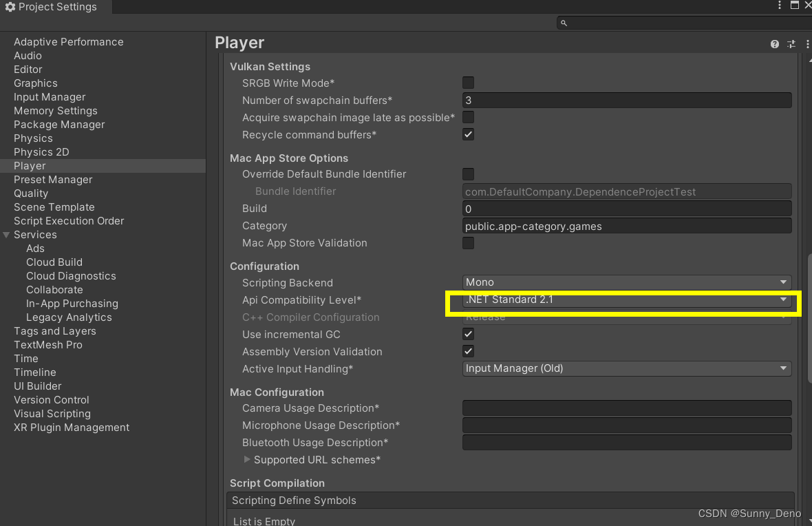Open the window options menu in the title bar
812x526 pixels.
pos(779,6)
